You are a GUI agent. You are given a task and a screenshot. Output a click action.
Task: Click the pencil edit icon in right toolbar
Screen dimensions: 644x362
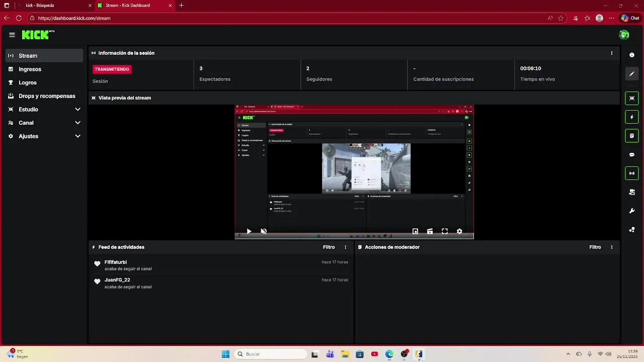pos(632,74)
